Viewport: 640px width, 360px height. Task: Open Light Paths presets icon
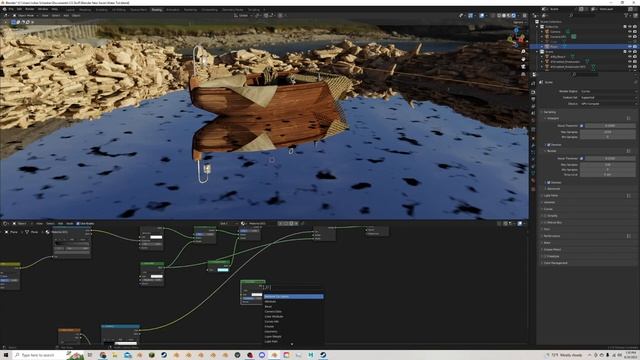click(629, 196)
